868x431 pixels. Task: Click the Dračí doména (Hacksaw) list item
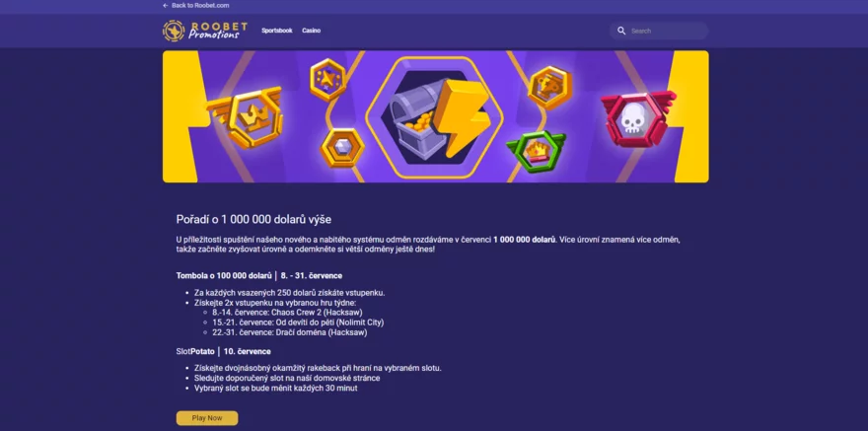(290, 332)
